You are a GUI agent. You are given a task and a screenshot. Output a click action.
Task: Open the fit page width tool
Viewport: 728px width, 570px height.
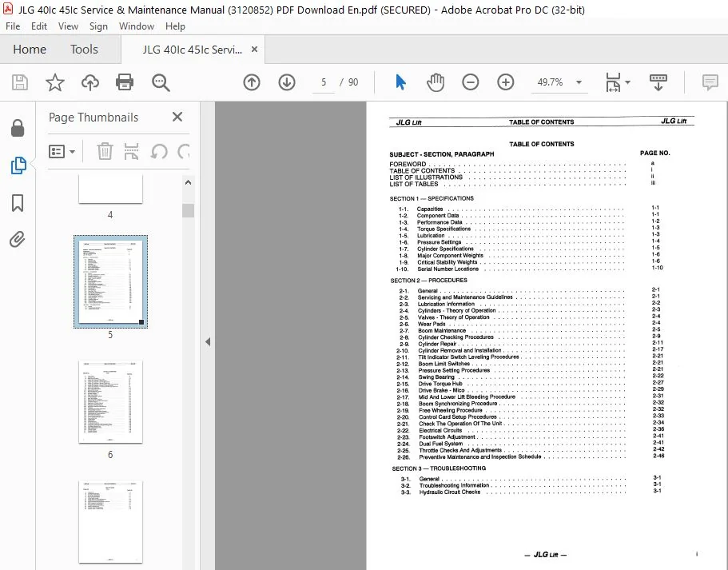click(x=613, y=82)
